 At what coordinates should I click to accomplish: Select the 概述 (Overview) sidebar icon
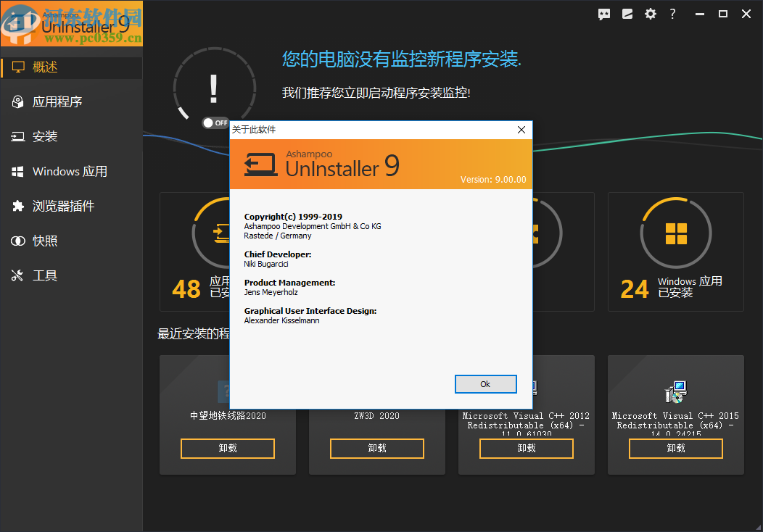coord(17,66)
